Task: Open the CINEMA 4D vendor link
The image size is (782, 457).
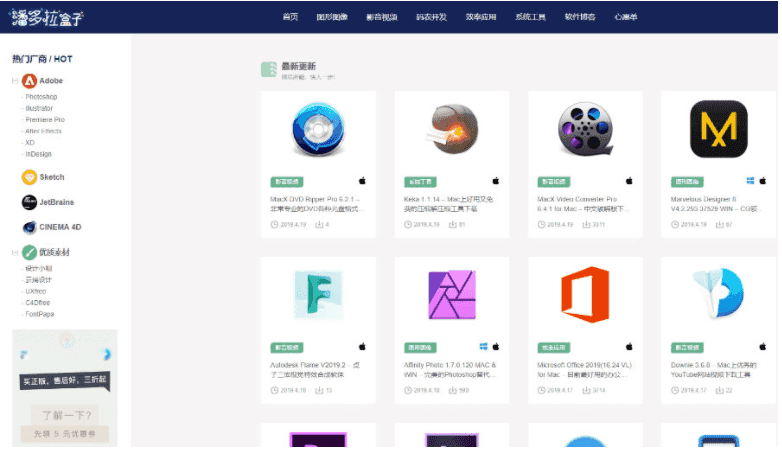Action: click(60, 227)
